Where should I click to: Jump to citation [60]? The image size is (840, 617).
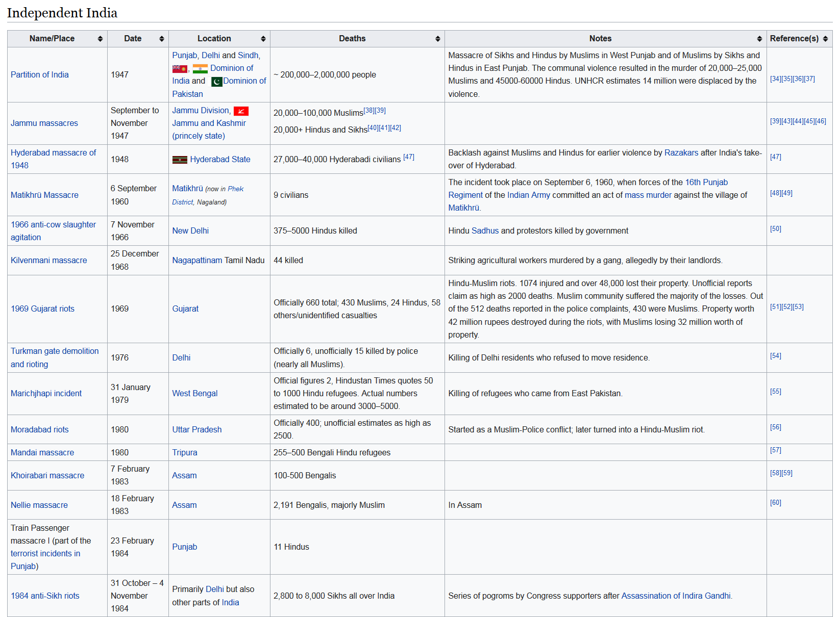click(x=776, y=503)
